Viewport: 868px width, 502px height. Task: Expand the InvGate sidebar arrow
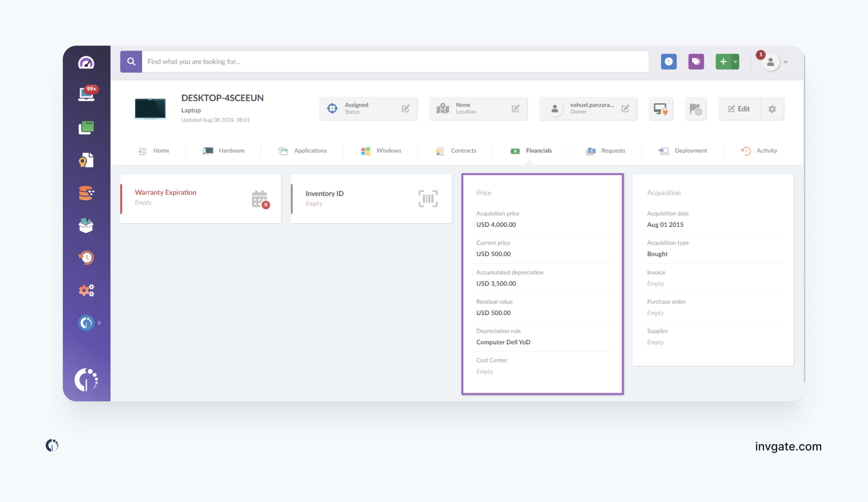[x=100, y=323]
